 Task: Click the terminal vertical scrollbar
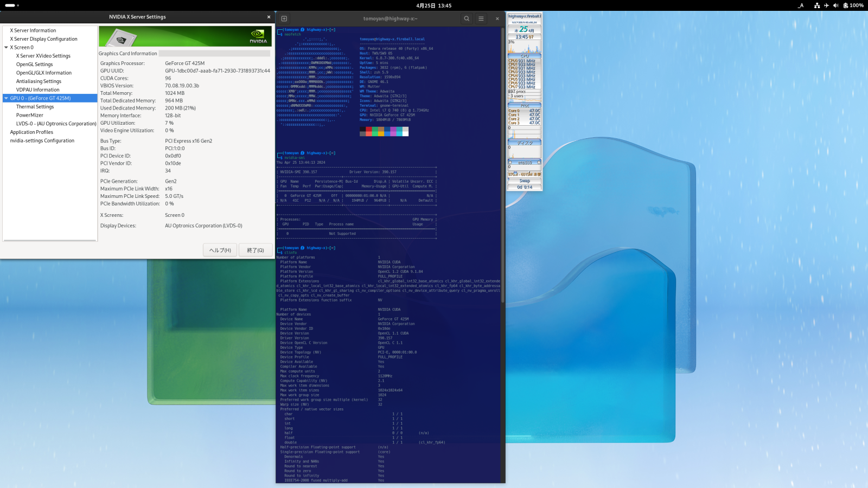click(x=503, y=165)
